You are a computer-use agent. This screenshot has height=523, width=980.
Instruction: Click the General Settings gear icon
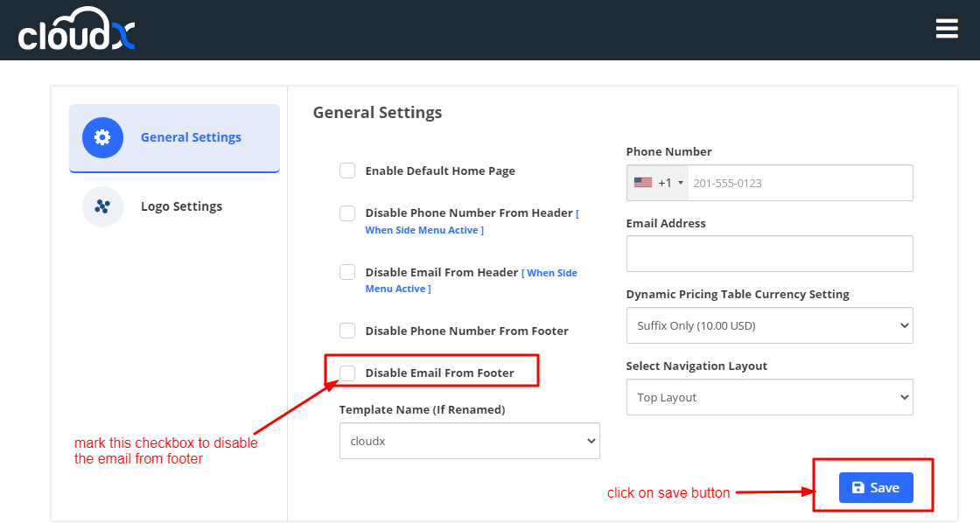point(102,137)
